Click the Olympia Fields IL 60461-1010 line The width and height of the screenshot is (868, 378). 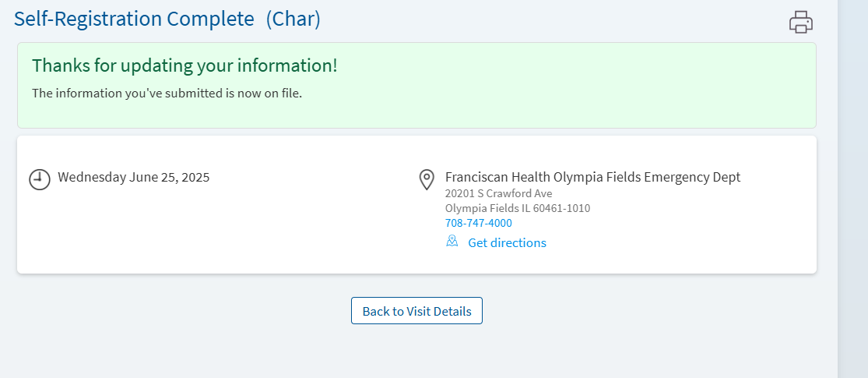click(518, 208)
